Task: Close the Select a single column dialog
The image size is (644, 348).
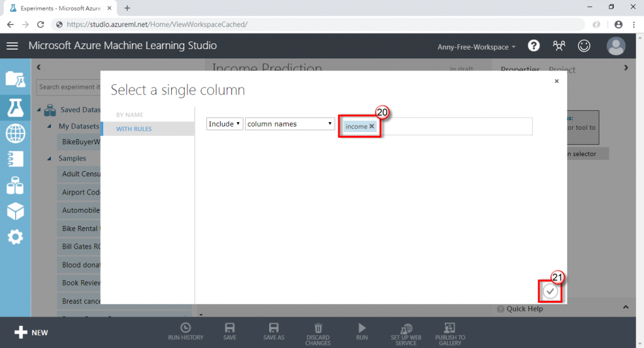Action: [557, 81]
